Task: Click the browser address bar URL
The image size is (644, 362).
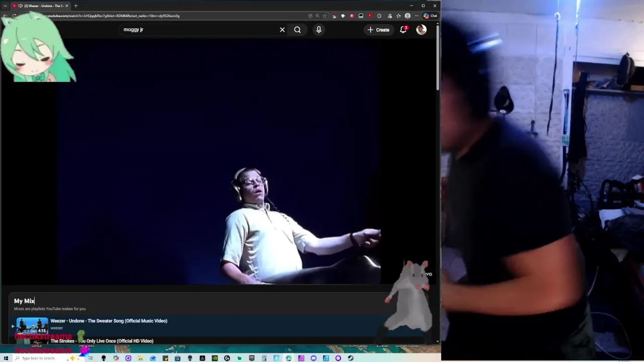Action: pos(113,16)
